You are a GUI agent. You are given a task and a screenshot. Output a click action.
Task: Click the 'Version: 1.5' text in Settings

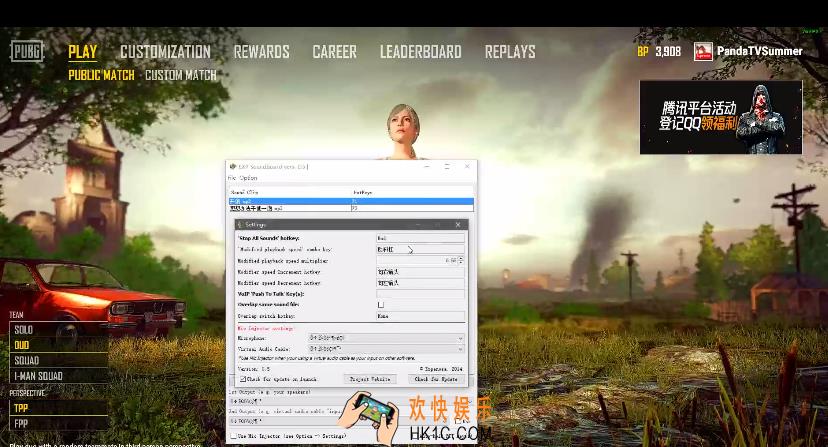click(x=253, y=369)
